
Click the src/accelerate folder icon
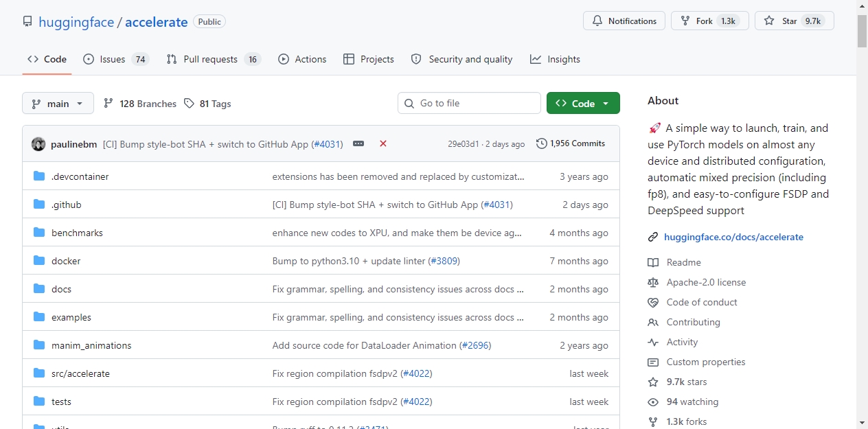39,373
